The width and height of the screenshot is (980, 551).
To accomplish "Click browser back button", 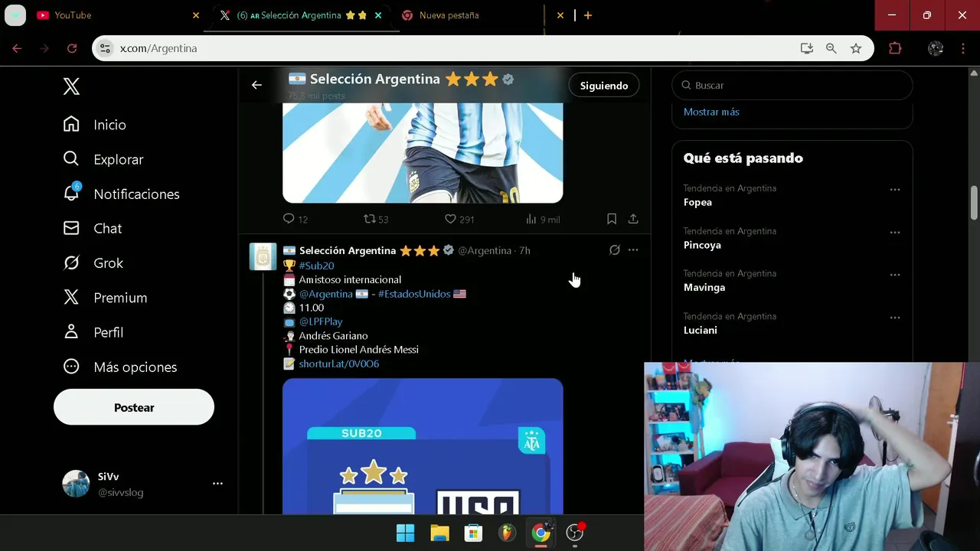I will [x=17, y=48].
